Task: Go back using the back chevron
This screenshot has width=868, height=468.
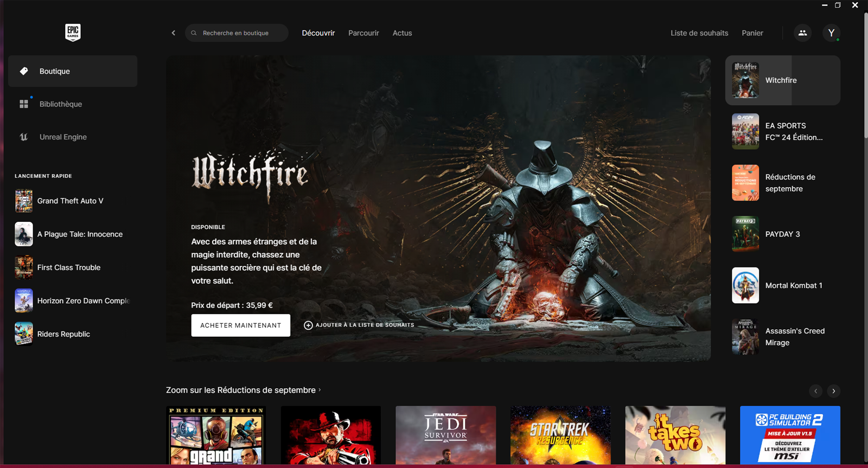Action: [174, 33]
